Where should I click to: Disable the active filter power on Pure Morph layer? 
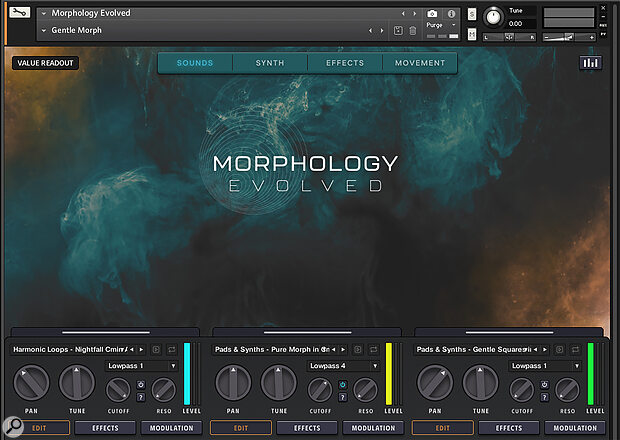(x=342, y=384)
